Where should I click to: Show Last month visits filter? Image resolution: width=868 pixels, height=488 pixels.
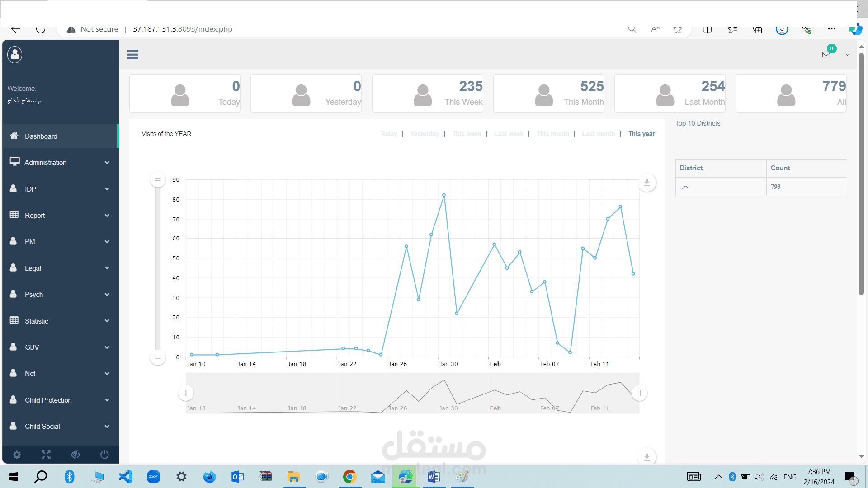pos(599,134)
